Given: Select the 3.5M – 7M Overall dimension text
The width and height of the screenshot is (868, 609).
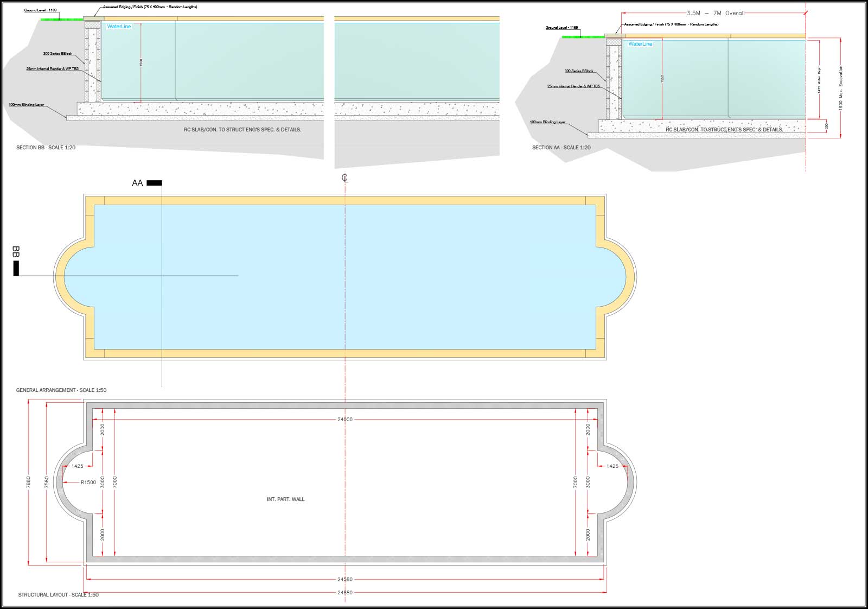Looking at the screenshot, I should click(x=715, y=13).
